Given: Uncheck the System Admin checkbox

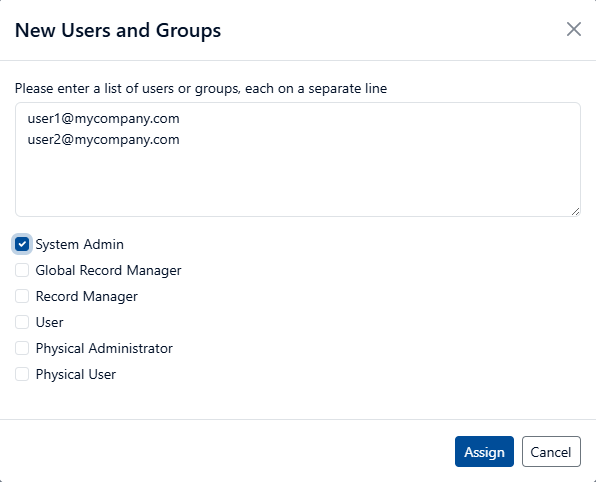Looking at the screenshot, I should pyautogui.click(x=22, y=244).
